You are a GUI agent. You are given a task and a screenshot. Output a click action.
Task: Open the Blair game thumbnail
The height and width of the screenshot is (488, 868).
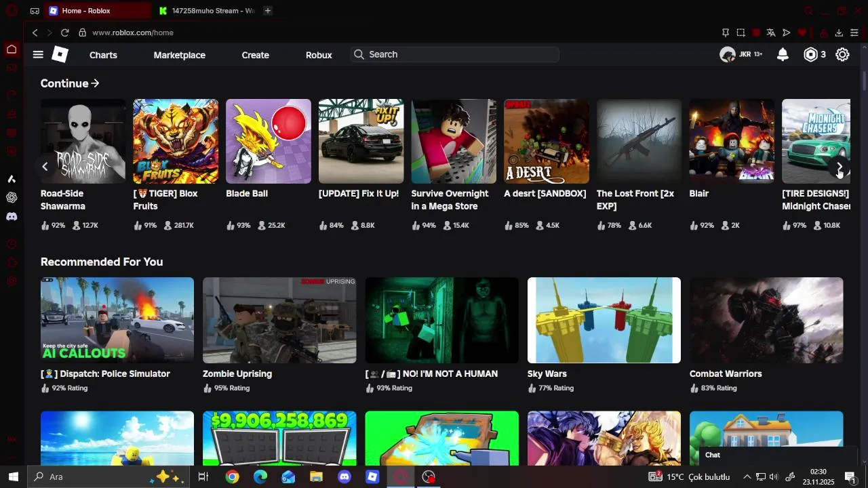tap(732, 141)
